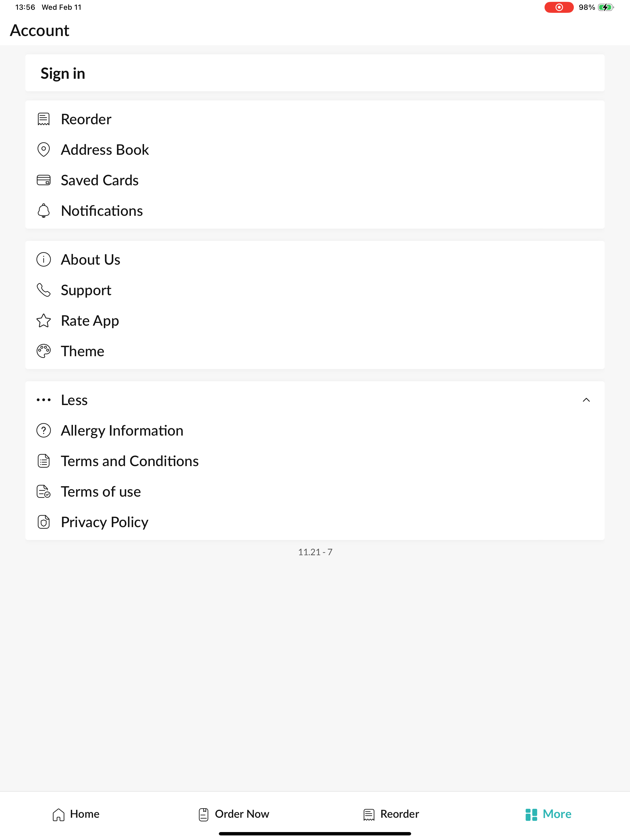Screen dimensions: 630x840
Task: Switch to the Home tab
Action: 76,814
